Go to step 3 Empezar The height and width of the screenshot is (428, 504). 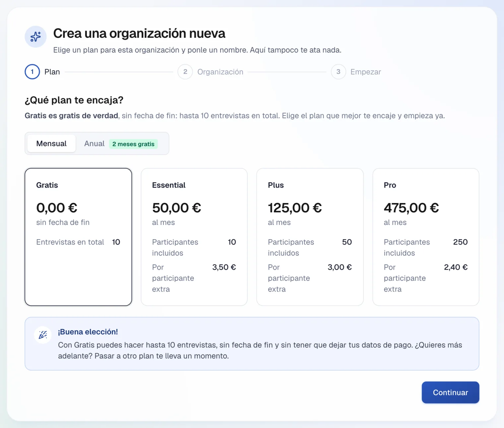[356, 72]
